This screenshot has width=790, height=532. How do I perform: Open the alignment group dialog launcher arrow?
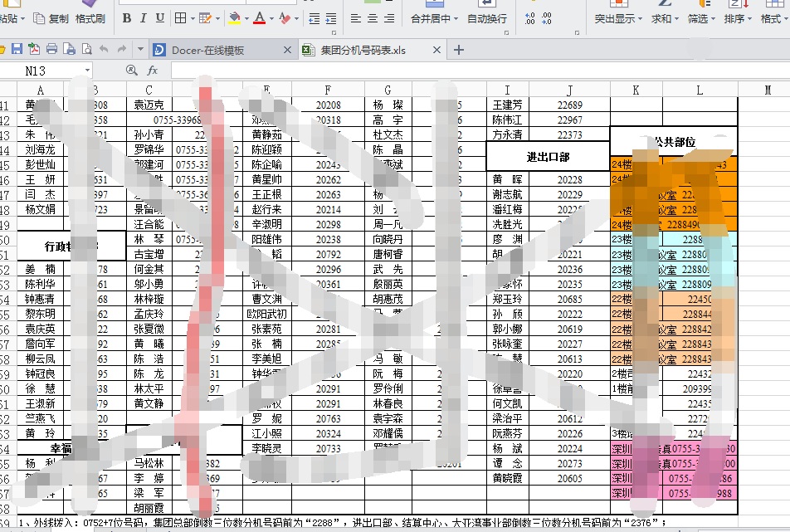506,32
